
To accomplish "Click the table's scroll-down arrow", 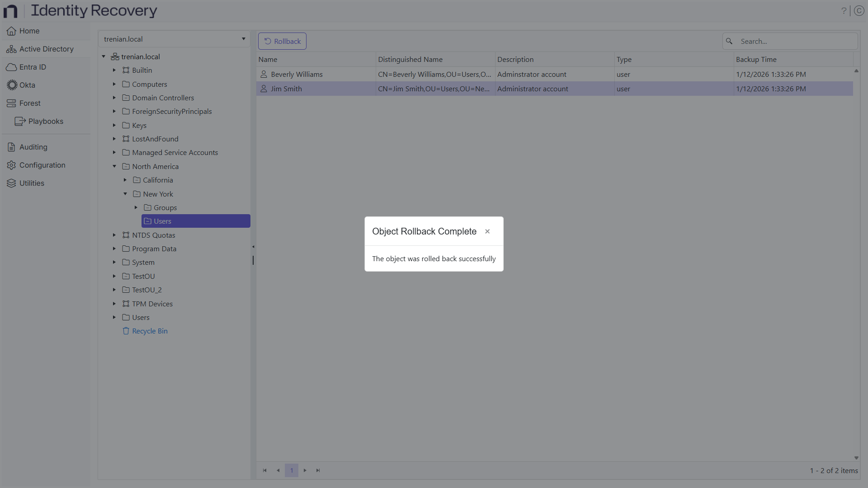I will coord(856,458).
